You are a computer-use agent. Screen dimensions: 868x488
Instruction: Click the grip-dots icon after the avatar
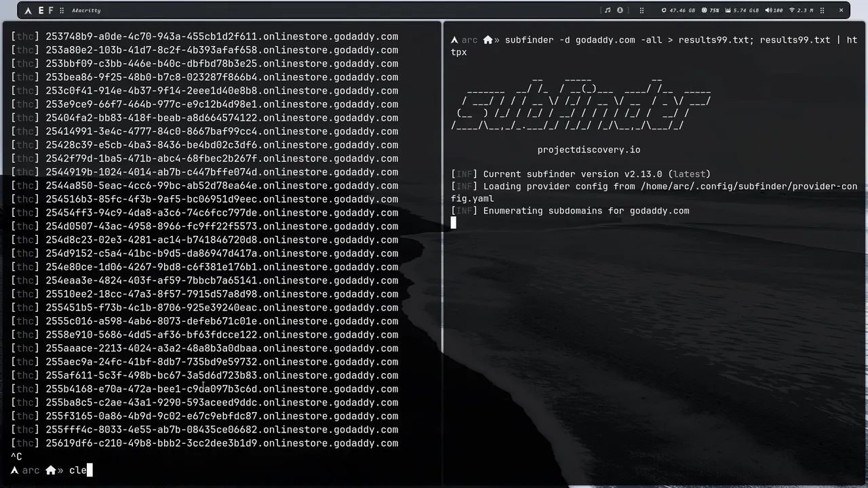[642, 10]
